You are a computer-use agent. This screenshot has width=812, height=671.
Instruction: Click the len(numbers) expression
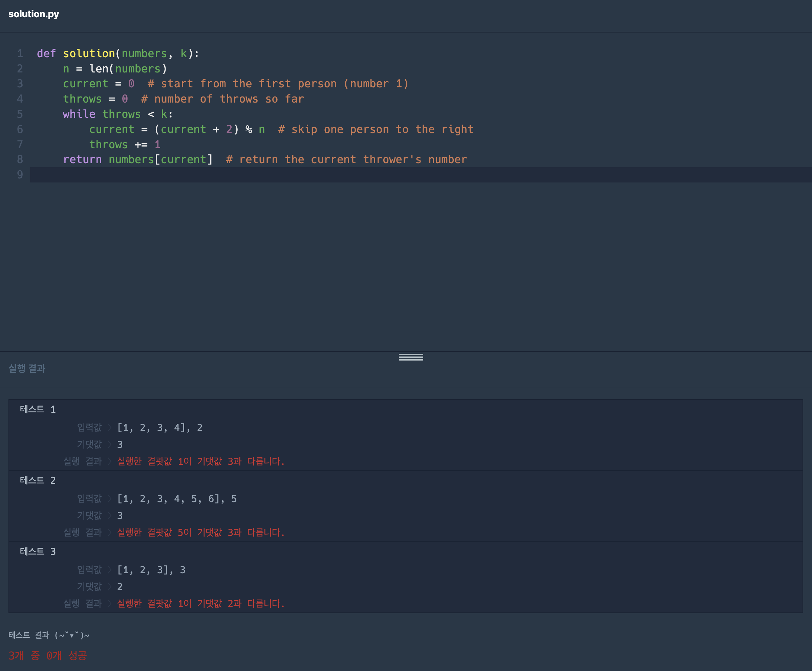tap(128, 68)
